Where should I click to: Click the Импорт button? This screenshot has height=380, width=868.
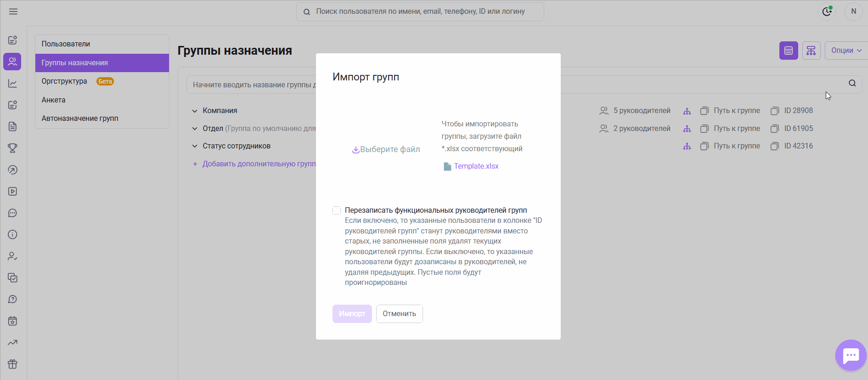[352, 314]
